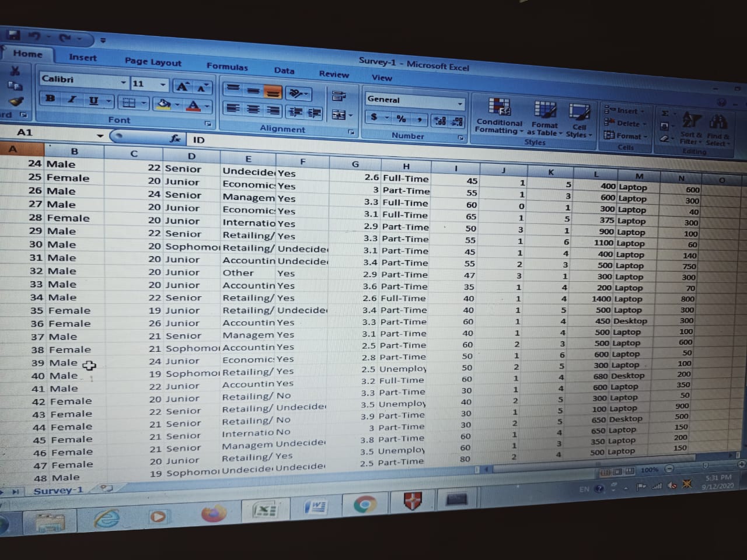Image resolution: width=747 pixels, height=560 pixels.
Task: Click Increase Decimal icon
Action: coord(439,121)
